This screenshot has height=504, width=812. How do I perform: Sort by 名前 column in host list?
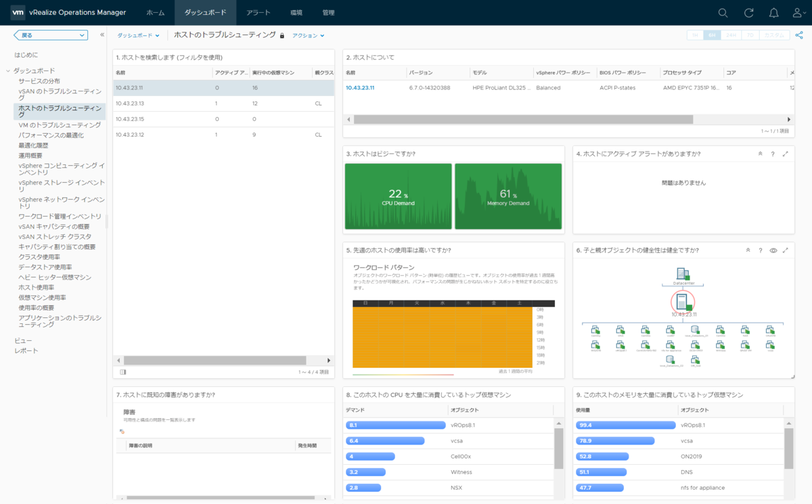point(162,72)
